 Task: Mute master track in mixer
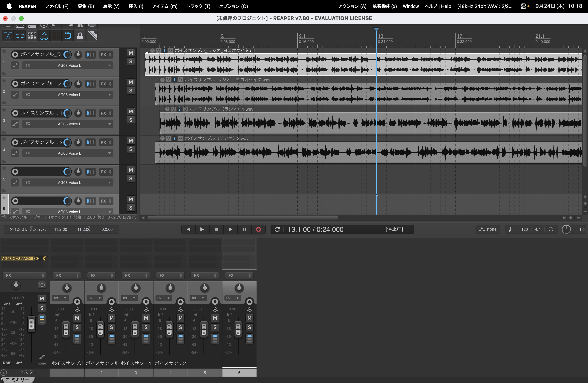point(42,299)
